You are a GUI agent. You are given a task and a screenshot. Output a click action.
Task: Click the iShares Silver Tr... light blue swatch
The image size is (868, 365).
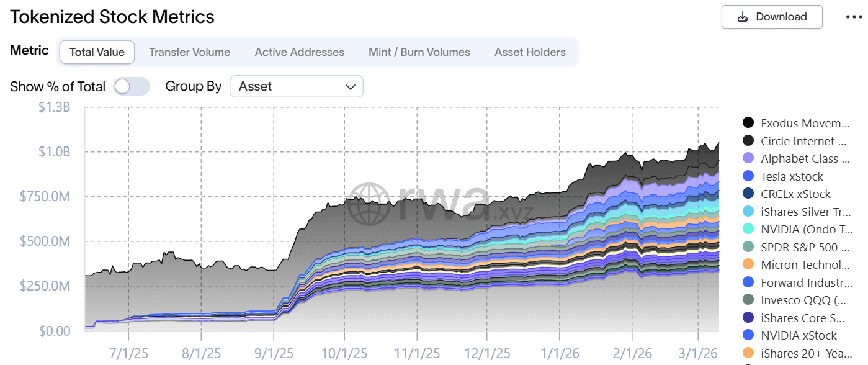click(748, 212)
